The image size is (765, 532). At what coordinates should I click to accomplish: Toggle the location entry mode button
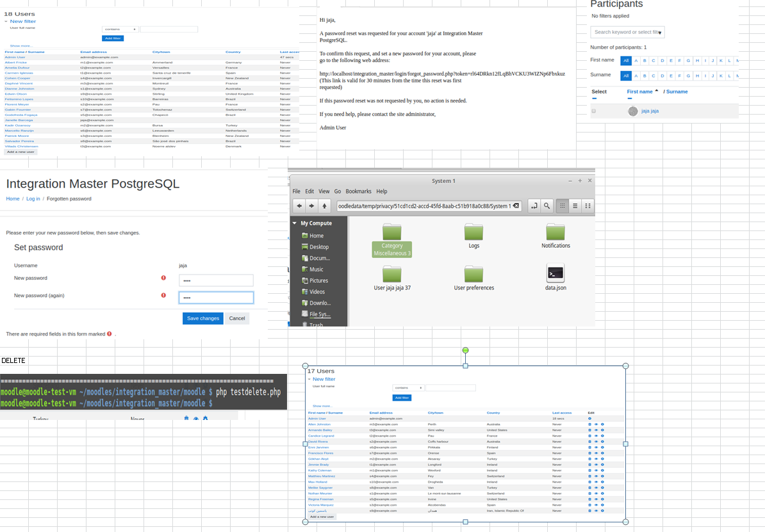[534, 206]
